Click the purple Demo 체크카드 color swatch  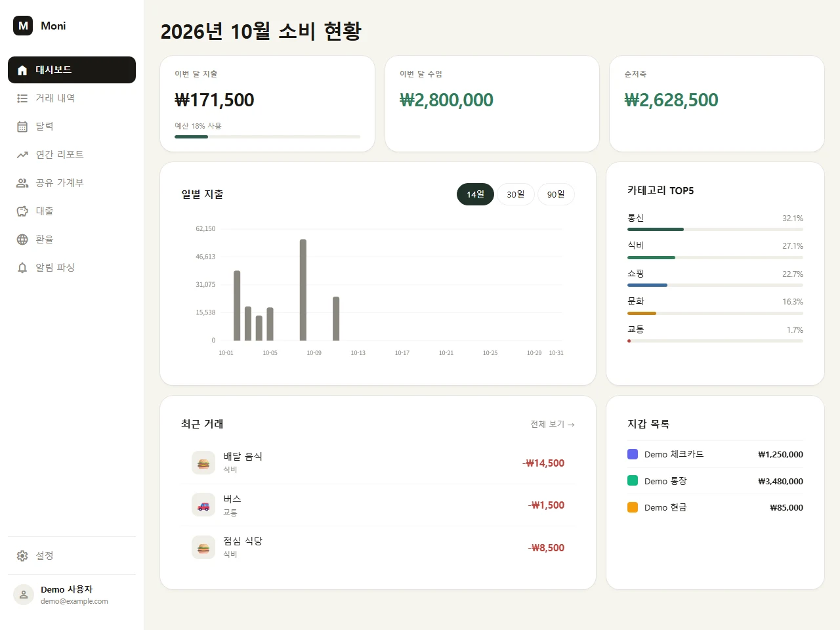pyautogui.click(x=633, y=454)
